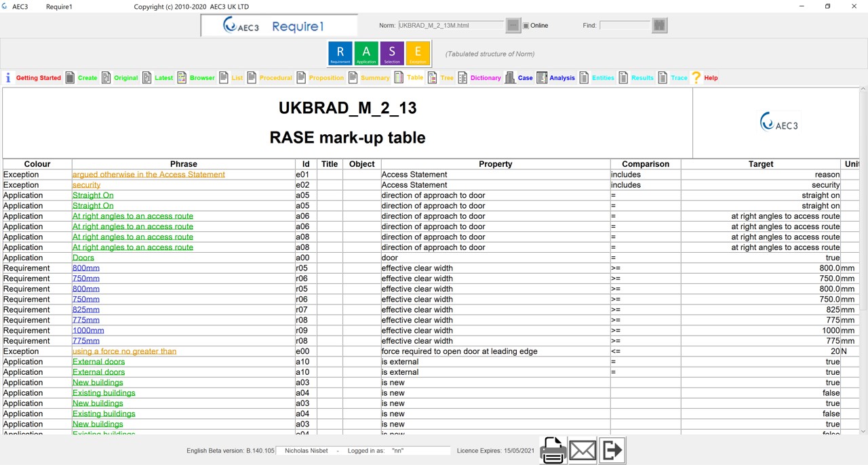Click the Getting Started info icon
The height and width of the screenshot is (465, 868).
tap(8, 78)
